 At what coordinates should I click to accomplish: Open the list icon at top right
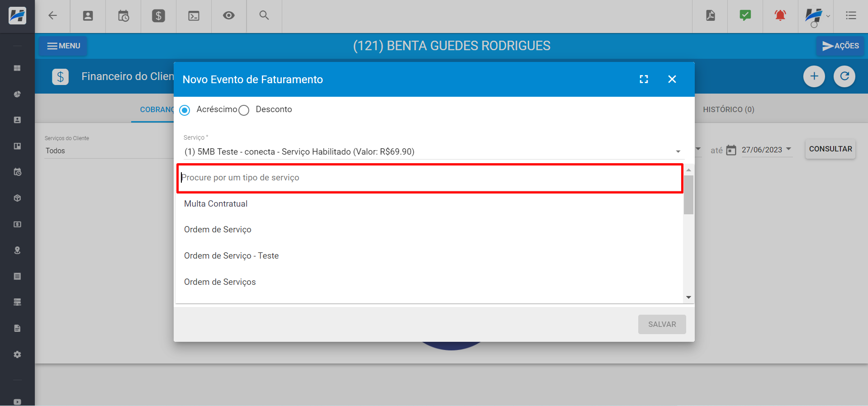tap(851, 16)
